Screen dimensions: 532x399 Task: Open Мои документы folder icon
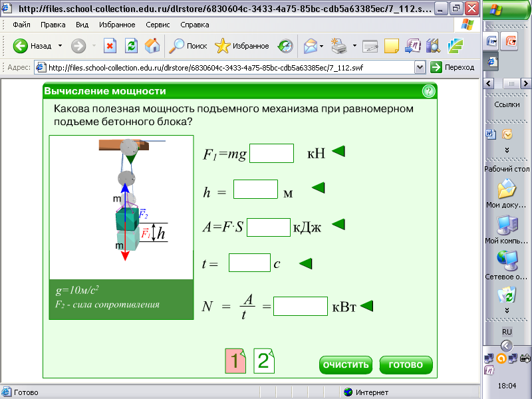pyautogui.click(x=507, y=189)
